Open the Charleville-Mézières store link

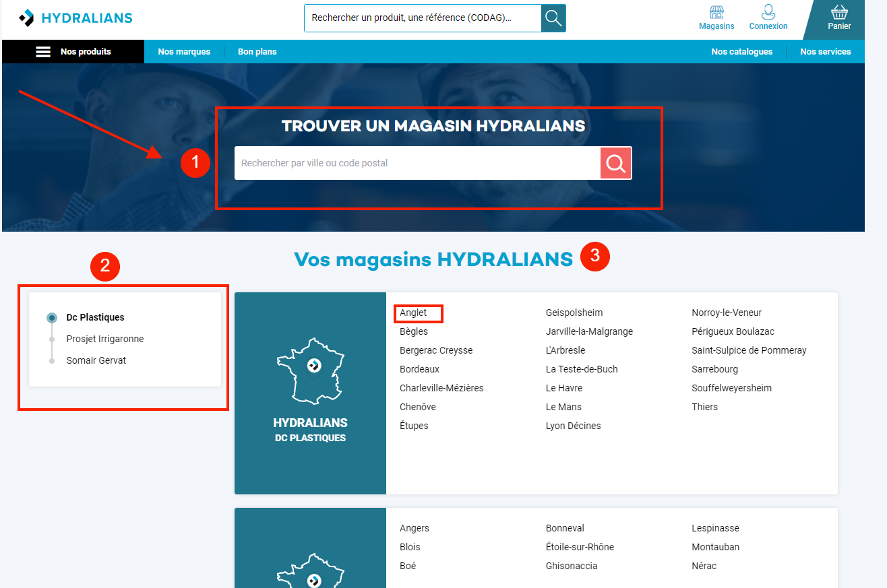[x=441, y=388]
